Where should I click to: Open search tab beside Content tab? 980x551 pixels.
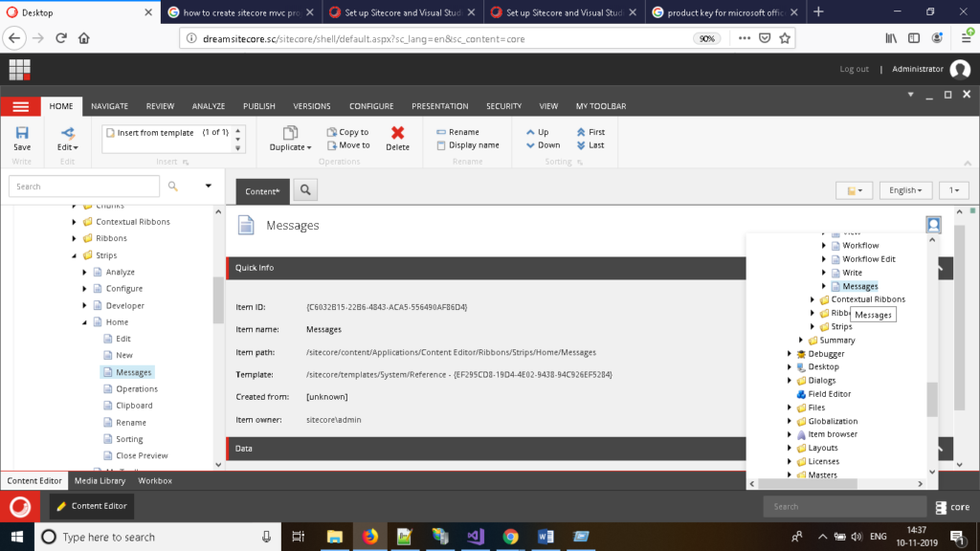pyautogui.click(x=305, y=190)
